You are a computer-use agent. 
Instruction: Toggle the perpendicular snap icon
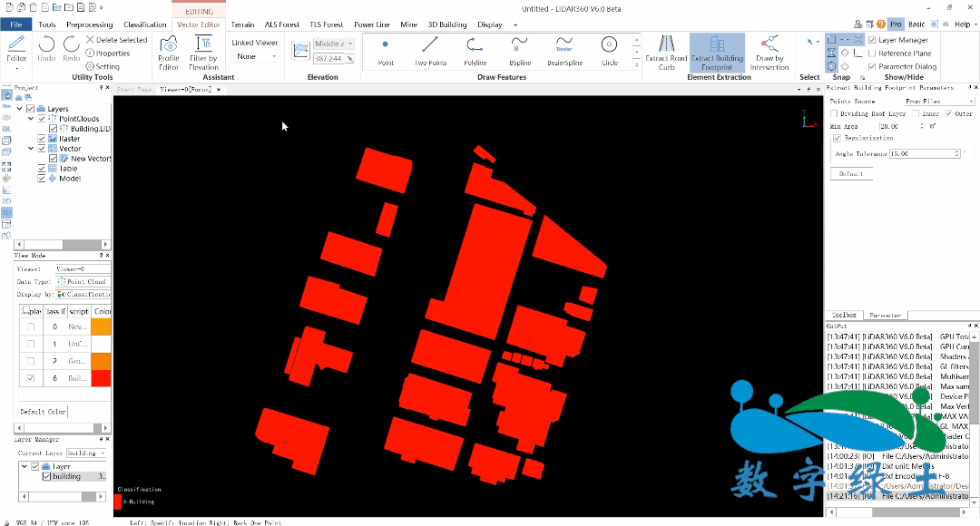pos(858,54)
